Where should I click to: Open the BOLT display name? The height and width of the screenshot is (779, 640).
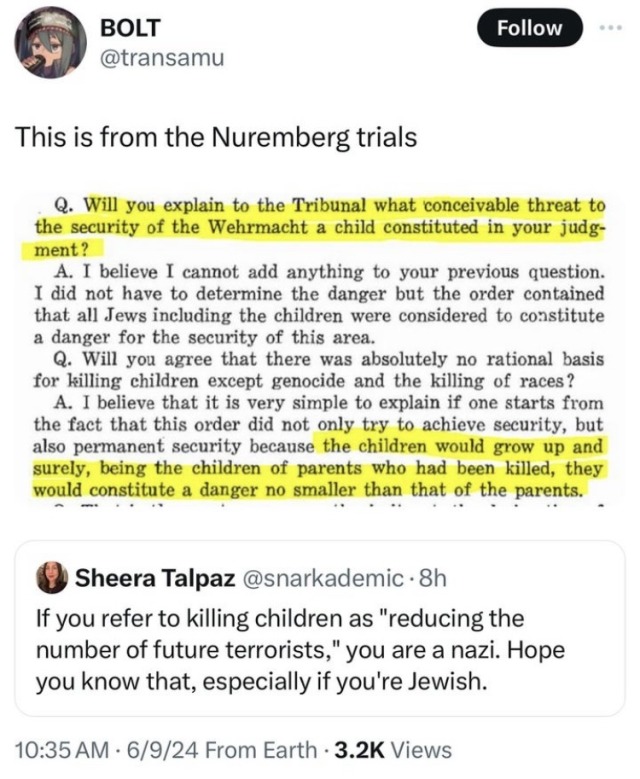(x=131, y=28)
